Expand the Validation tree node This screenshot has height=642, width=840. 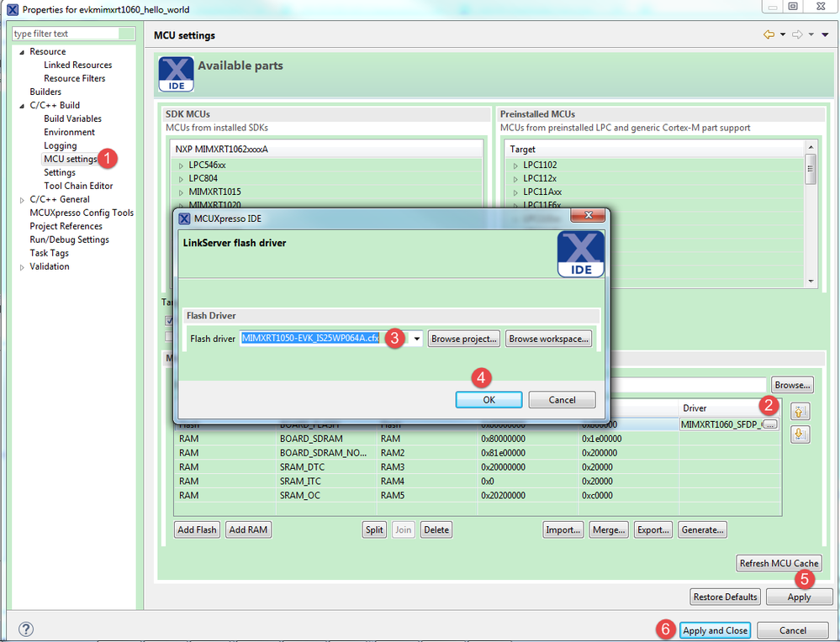point(22,267)
